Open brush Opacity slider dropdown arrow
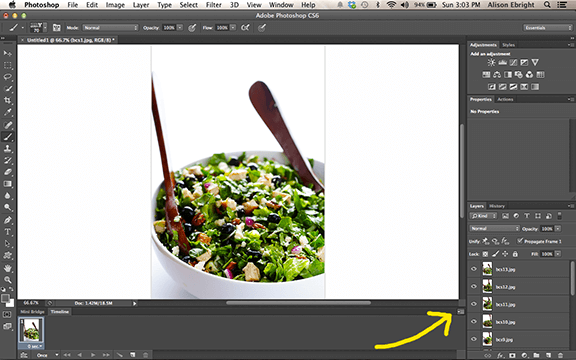This screenshot has width=576, height=360. [x=180, y=28]
